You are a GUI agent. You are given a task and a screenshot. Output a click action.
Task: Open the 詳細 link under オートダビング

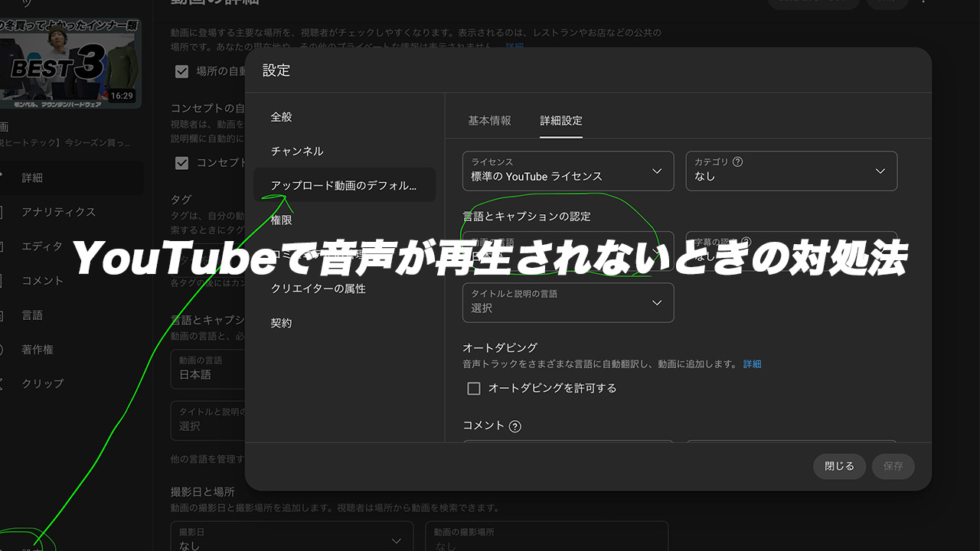coord(753,364)
